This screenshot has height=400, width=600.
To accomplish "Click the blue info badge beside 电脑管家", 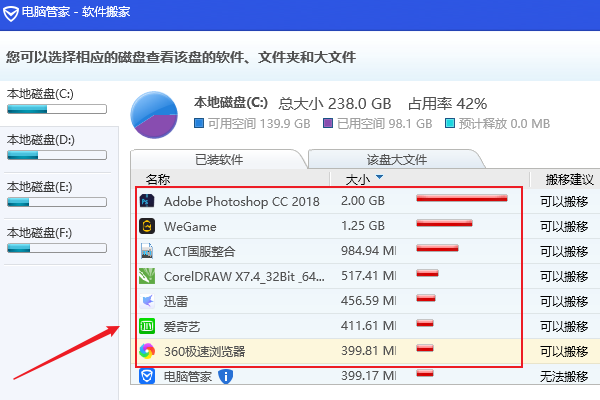I will (x=226, y=376).
